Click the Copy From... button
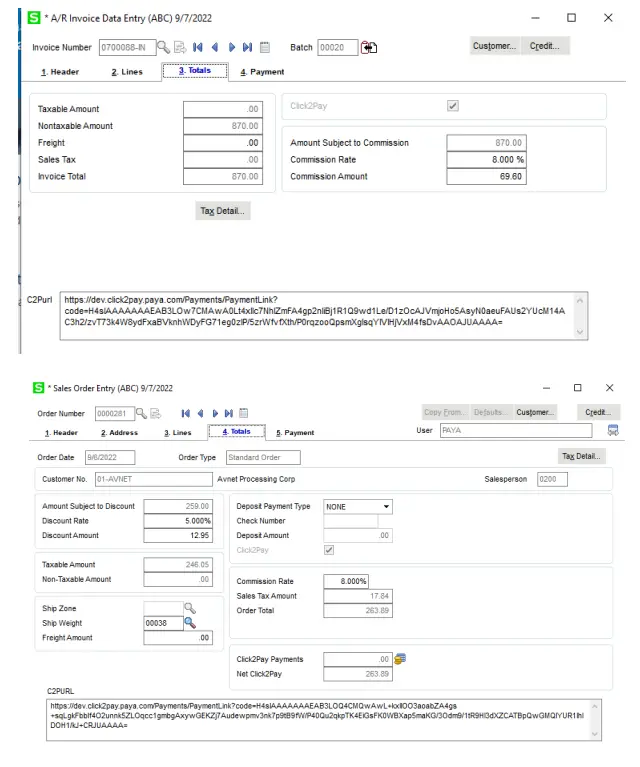 coord(445,412)
